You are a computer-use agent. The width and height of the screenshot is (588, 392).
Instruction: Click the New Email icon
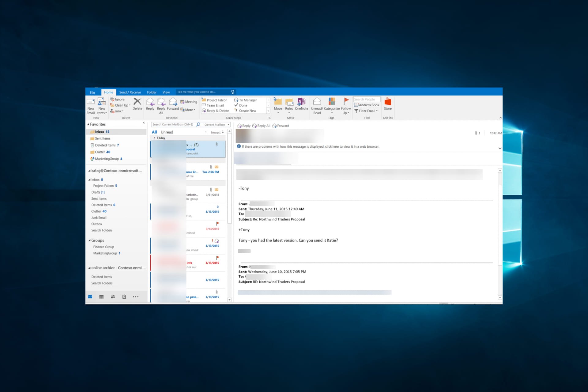pyautogui.click(x=91, y=102)
